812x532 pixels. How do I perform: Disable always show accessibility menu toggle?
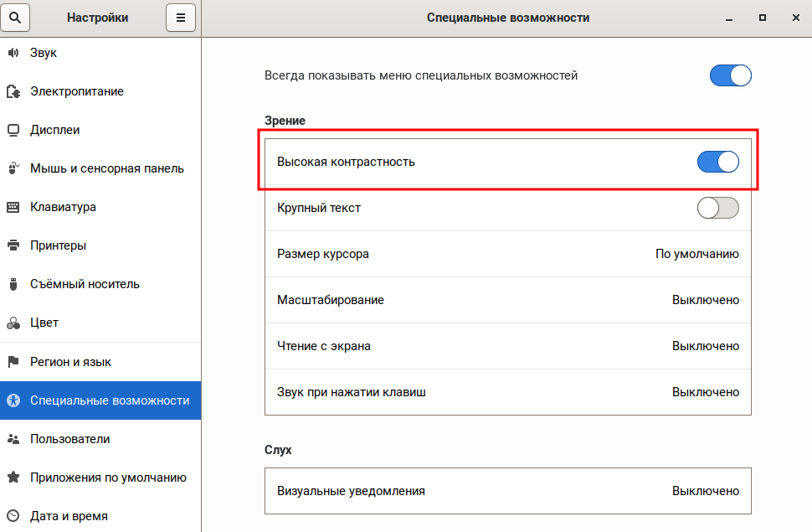point(730,75)
